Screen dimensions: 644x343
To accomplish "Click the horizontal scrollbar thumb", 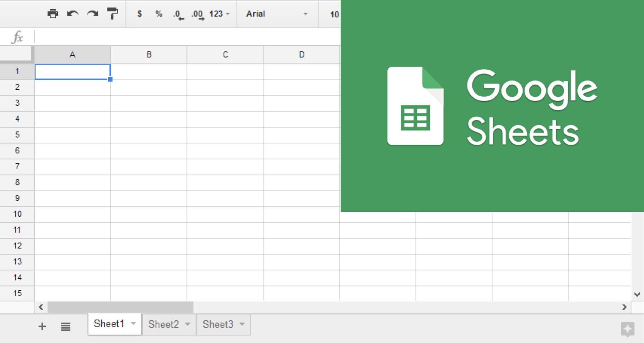I will click(x=120, y=307).
